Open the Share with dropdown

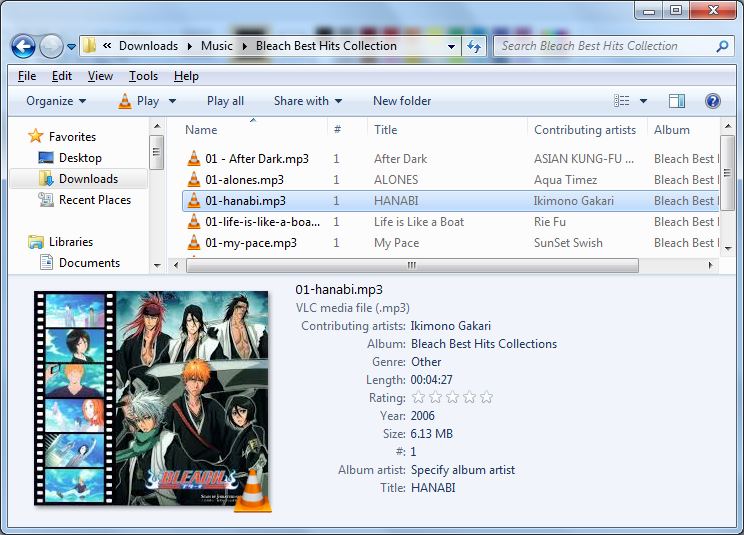tap(308, 101)
